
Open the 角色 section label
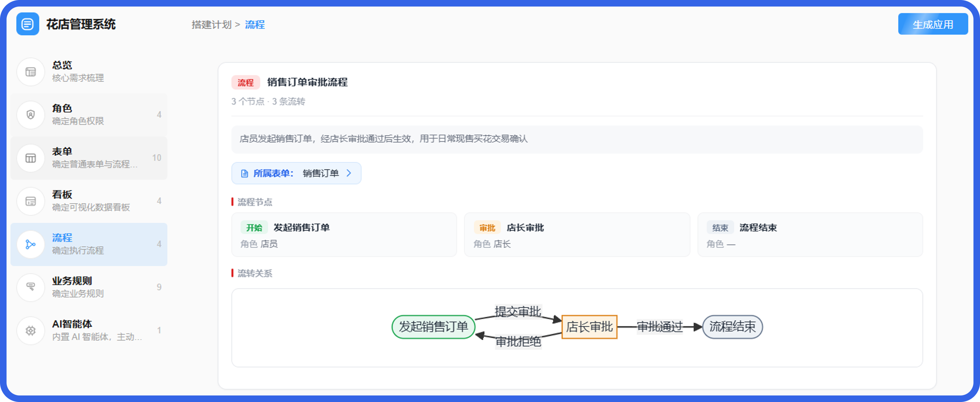point(62,109)
